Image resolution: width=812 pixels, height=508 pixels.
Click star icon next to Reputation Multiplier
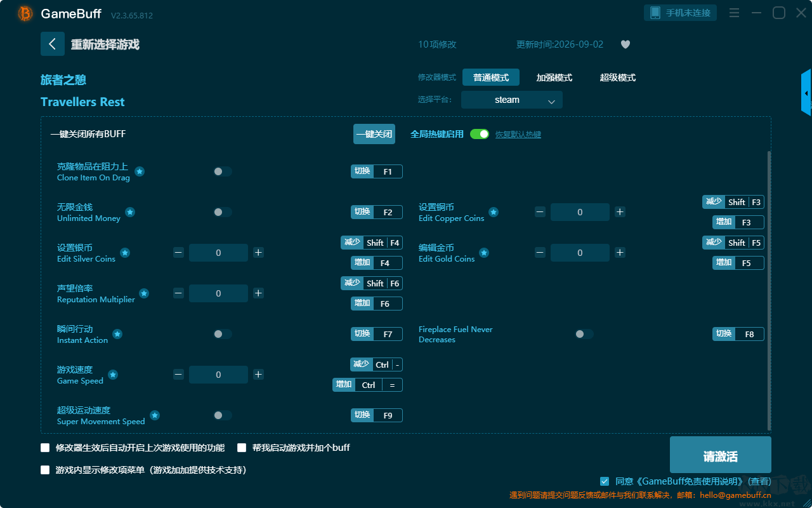(144, 293)
